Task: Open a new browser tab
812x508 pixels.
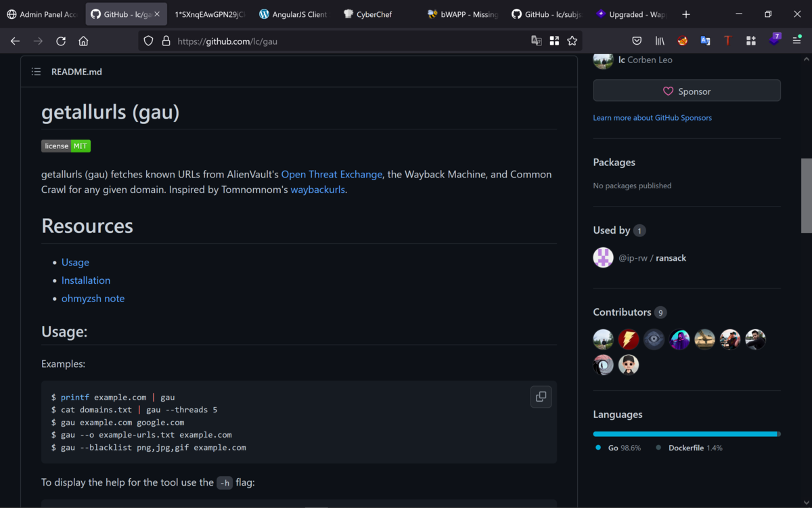Action: tap(686, 14)
